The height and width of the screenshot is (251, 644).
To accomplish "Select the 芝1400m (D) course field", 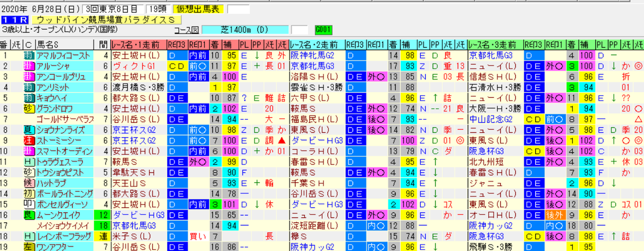I will pos(245,29).
